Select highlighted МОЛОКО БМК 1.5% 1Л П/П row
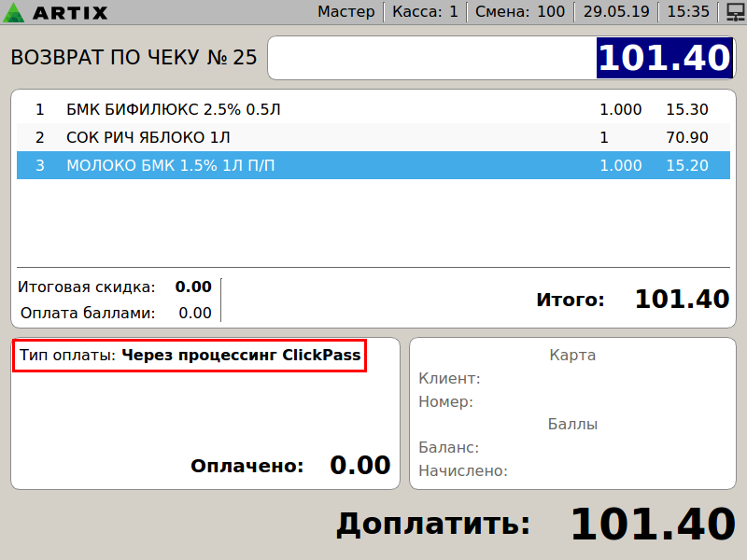The image size is (747, 560). coord(171,165)
